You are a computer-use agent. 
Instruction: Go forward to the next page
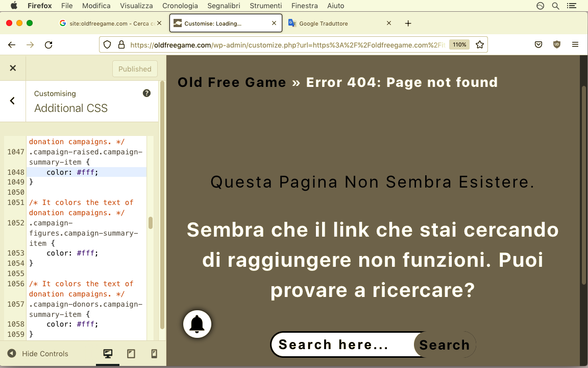[30, 44]
